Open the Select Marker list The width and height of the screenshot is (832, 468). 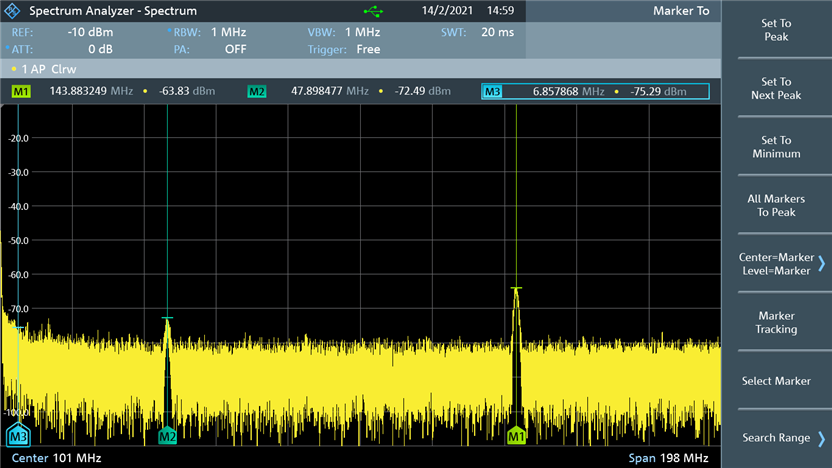click(x=776, y=381)
